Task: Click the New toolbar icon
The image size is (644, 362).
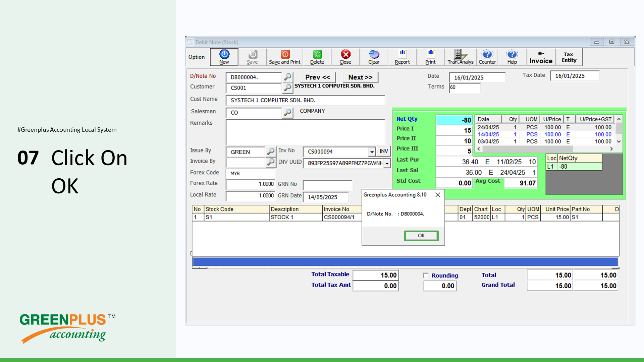Action: coord(224,57)
